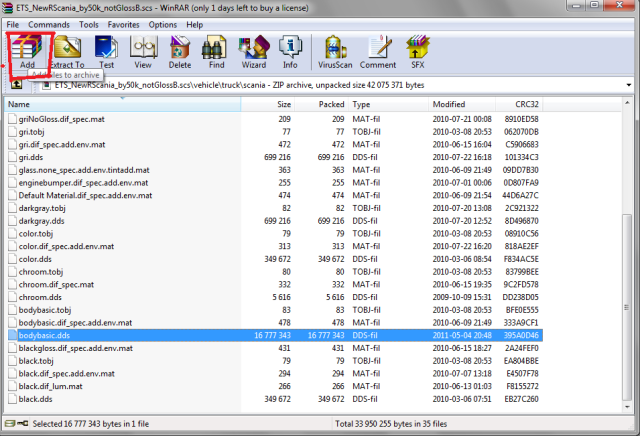The image size is (640, 436).
Task: Click the key icon in status bar
Action: [22, 423]
